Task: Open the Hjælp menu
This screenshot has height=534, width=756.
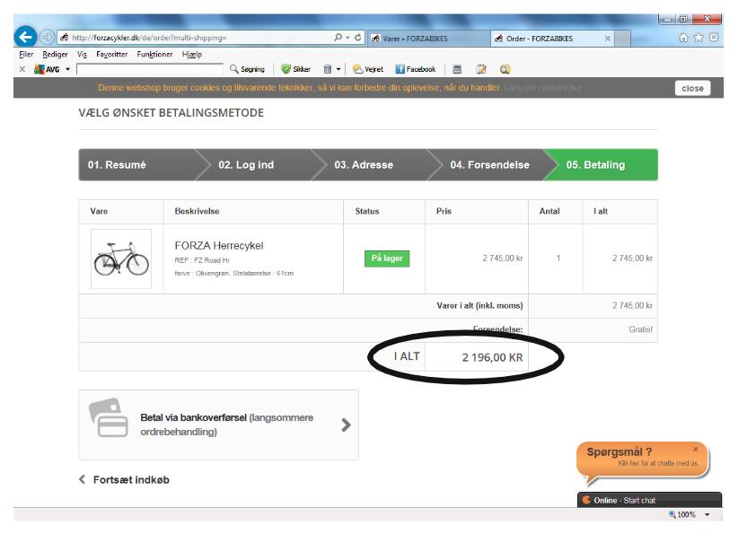Action: pos(192,55)
